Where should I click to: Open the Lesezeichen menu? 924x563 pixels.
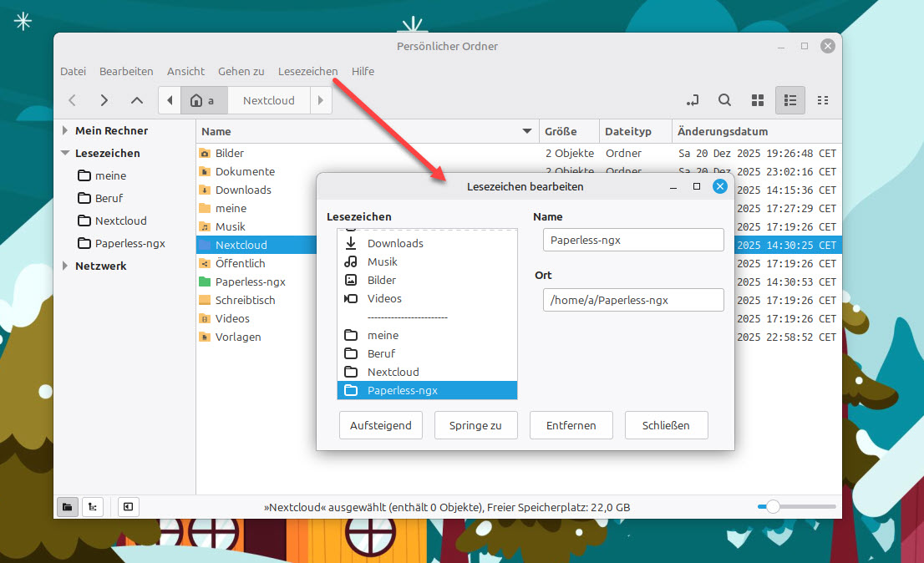click(x=307, y=72)
